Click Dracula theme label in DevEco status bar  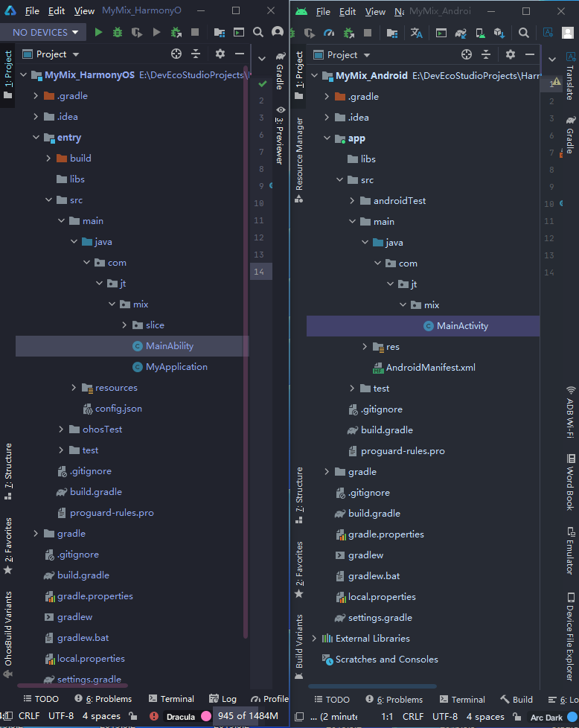(x=181, y=716)
